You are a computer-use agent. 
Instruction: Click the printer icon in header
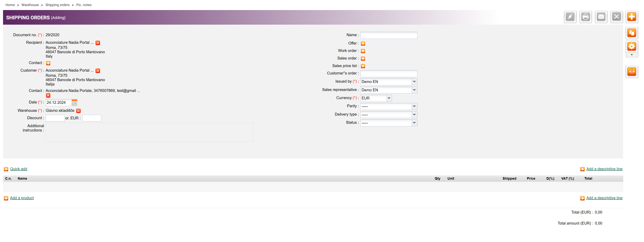click(x=586, y=17)
